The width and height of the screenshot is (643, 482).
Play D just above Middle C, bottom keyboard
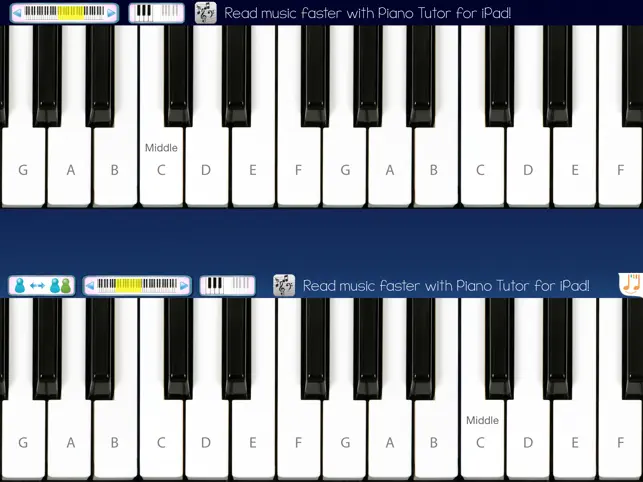pos(528,442)
